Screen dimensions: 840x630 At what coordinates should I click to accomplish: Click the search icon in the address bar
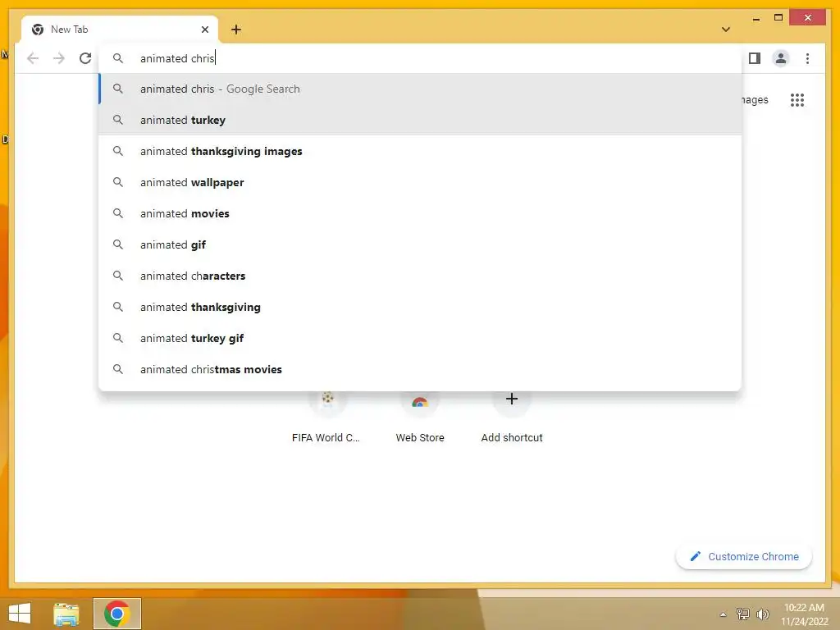(x=118, y=58)
